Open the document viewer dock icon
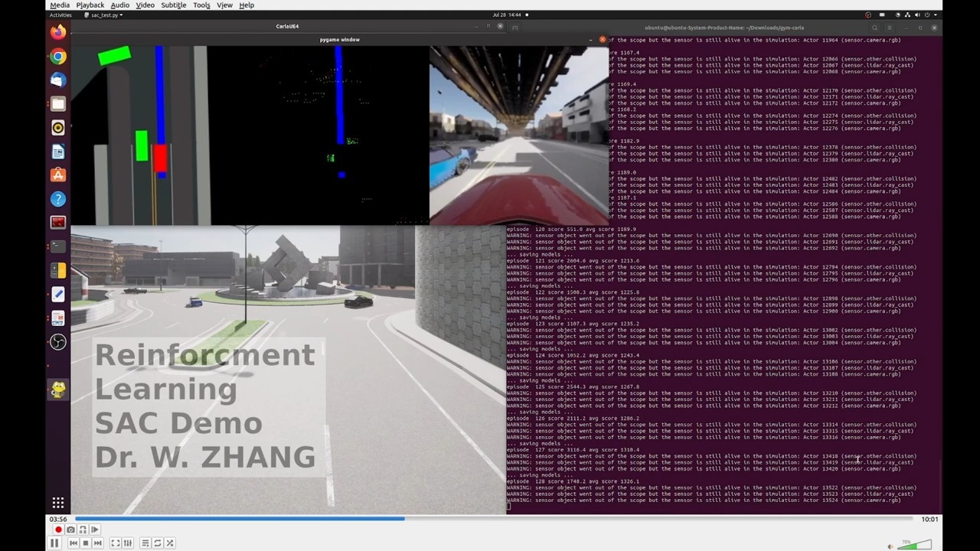Image resolution: width=980 pixels, height=551 pixels. (x=58, y=318)
